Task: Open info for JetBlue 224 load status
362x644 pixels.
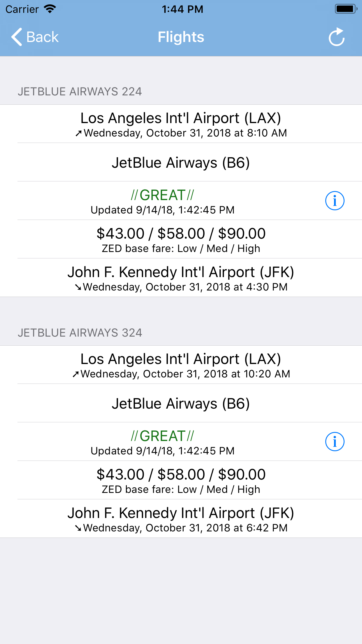Action: click(x=335, y=201)
